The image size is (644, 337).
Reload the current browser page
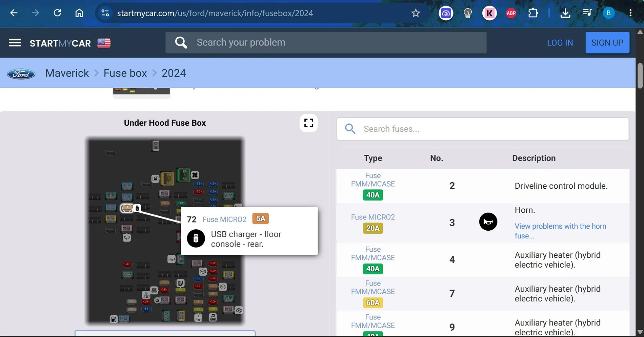[57, 13]
